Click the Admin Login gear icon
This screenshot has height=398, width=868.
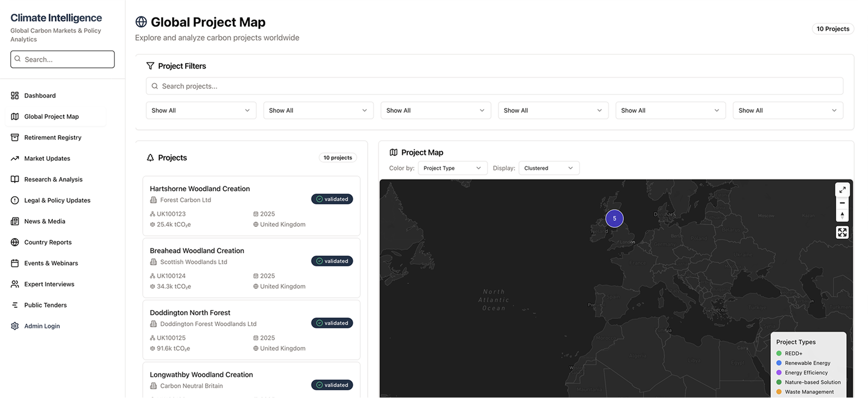pos(15,326)
